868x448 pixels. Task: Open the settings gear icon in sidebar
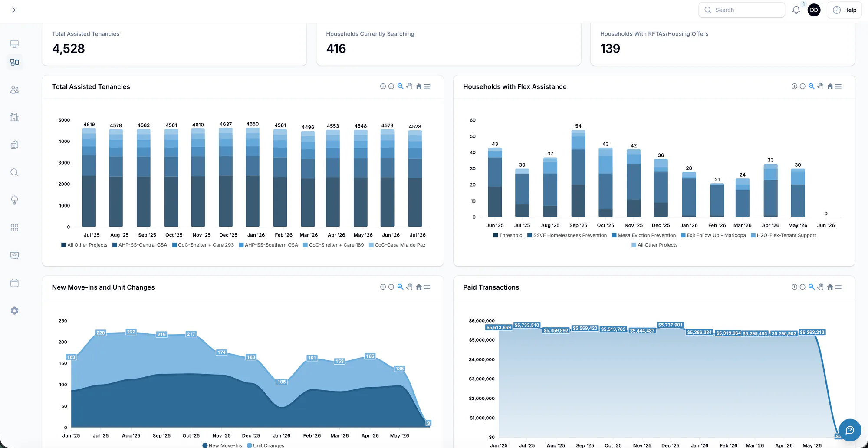[x=14, y=311]
